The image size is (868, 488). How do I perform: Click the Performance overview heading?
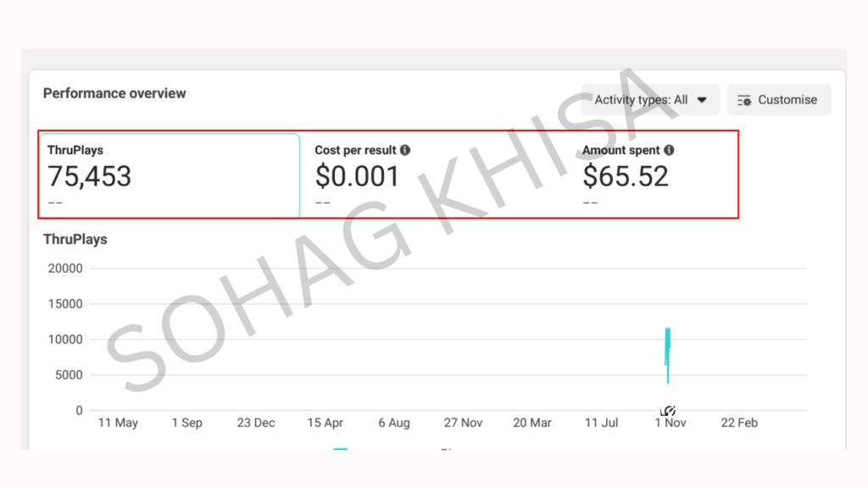coord(114,93)
